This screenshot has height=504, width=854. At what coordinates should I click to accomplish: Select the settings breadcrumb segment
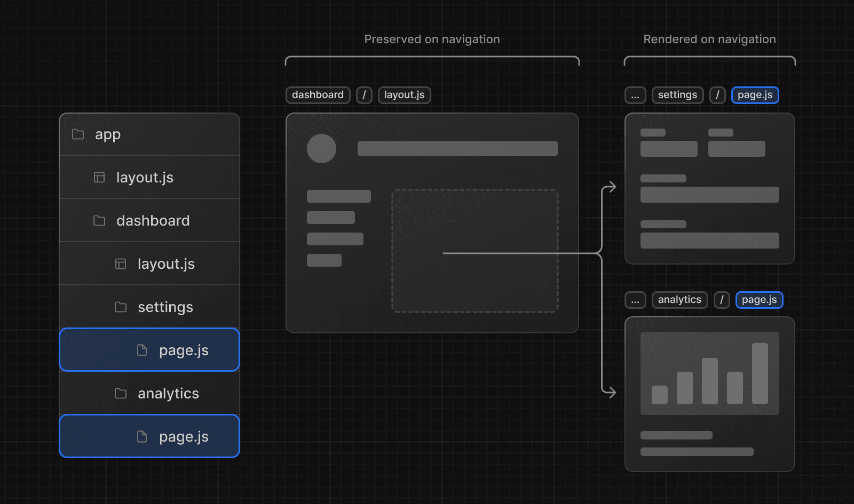[x=677, y=95]
